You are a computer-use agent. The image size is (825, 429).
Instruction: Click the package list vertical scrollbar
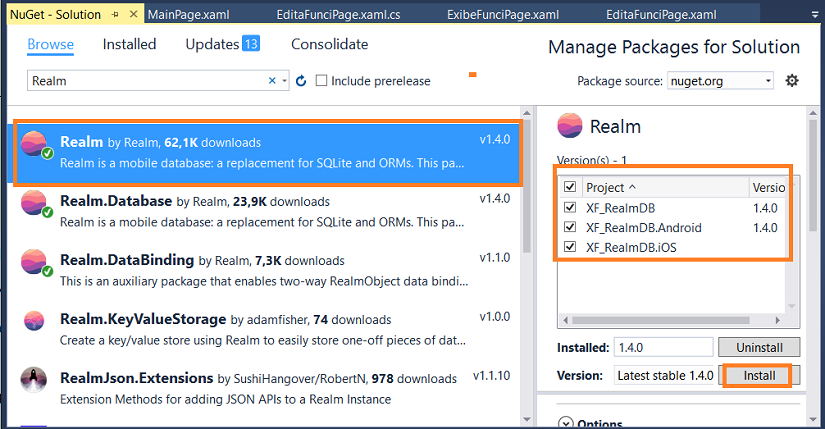[x=527, y=187]
